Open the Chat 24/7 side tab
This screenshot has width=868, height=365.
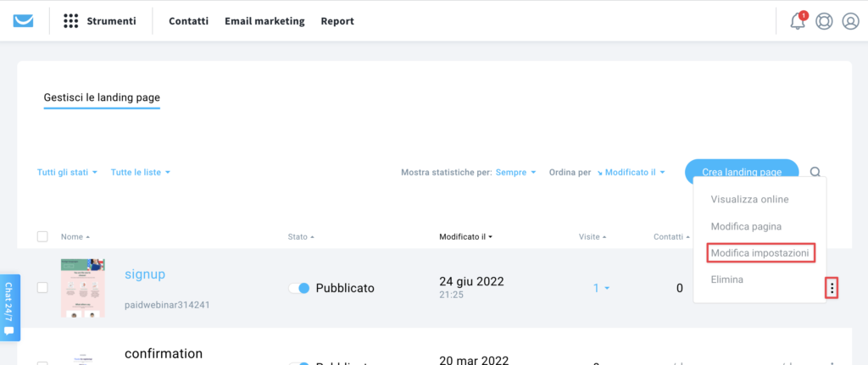[10, 307]
